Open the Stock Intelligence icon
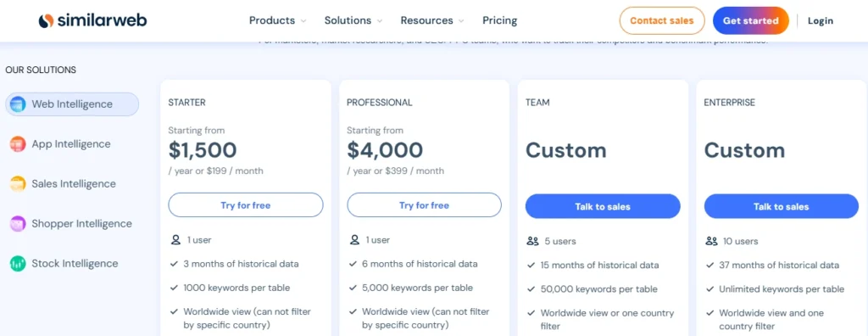The image size is (868, 336). (18, 264)
